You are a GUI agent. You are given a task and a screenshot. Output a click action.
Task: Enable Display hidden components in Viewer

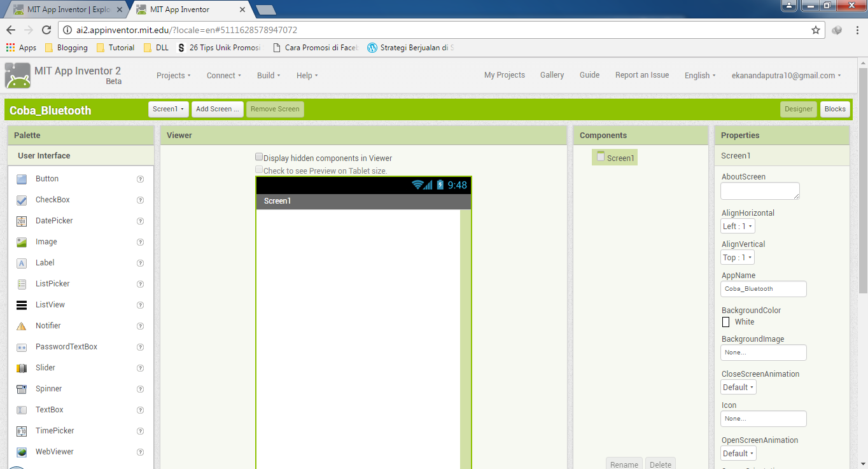coord(259,156)
